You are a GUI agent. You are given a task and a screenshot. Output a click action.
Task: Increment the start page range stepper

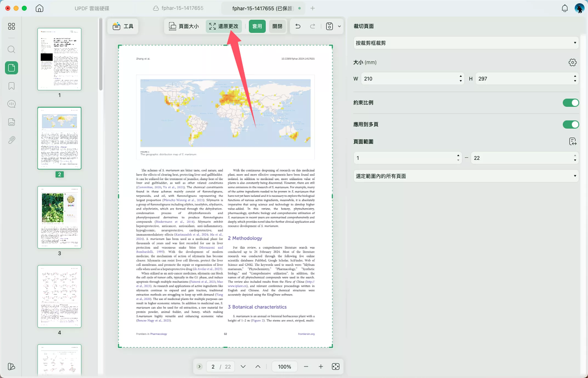[x=458, y=156]
